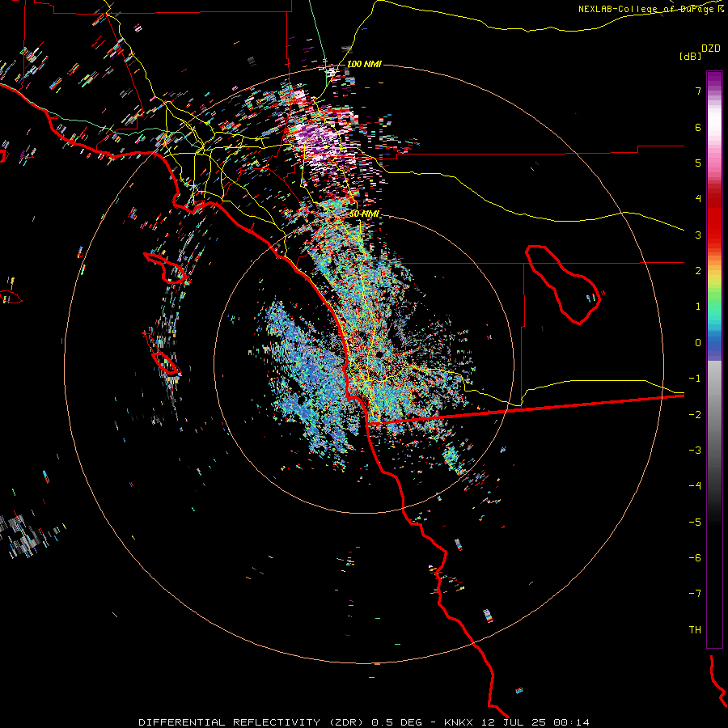Viewport: 728px width, 728px height.
Task: Click the 50 NMI range ring label
Action: point(364,214)
